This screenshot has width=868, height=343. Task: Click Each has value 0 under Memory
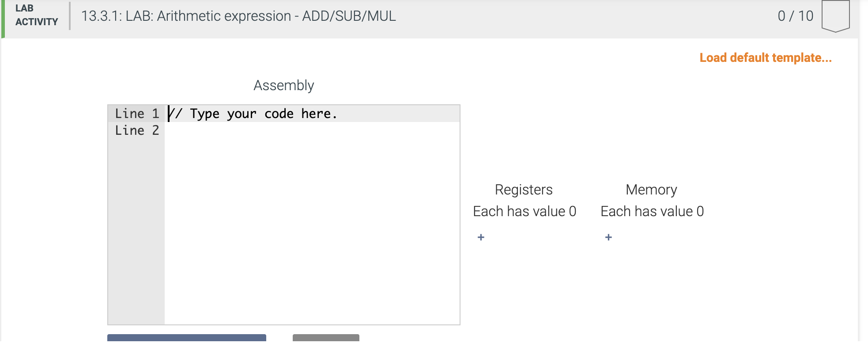[x=653, y=211]
